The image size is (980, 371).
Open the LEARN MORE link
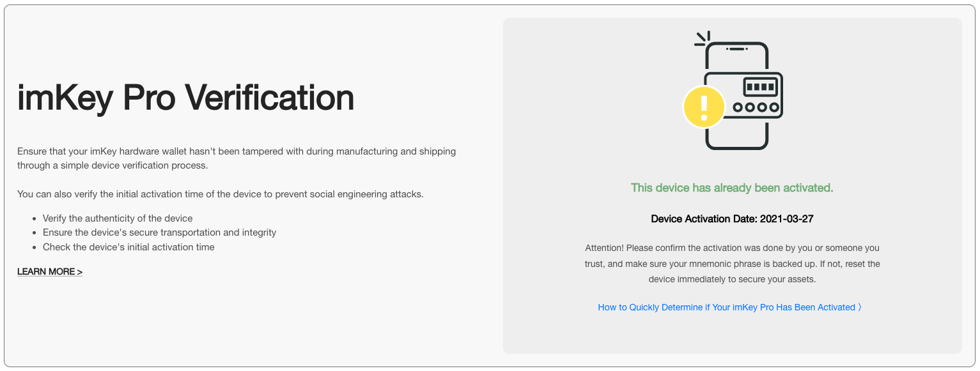50,271
